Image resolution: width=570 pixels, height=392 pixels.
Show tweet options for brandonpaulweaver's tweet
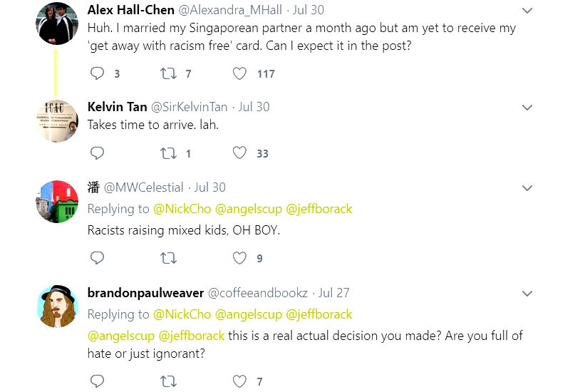[x=527, y=294]
